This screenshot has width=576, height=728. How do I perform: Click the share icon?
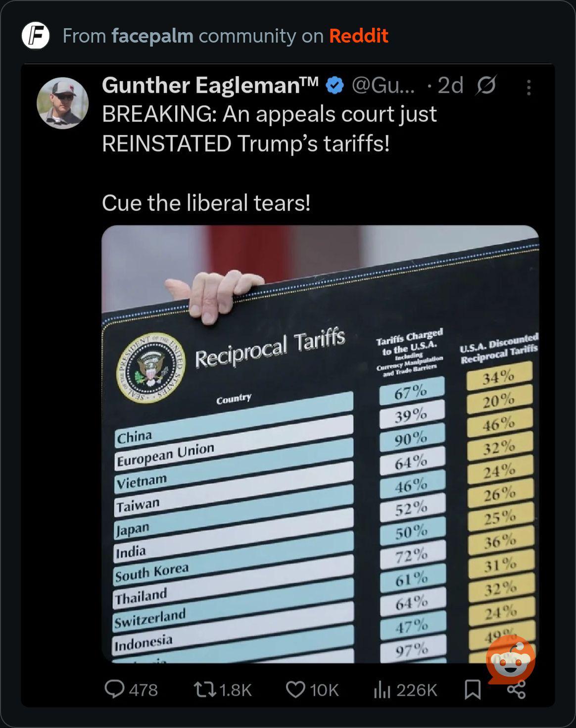[516, 689]
